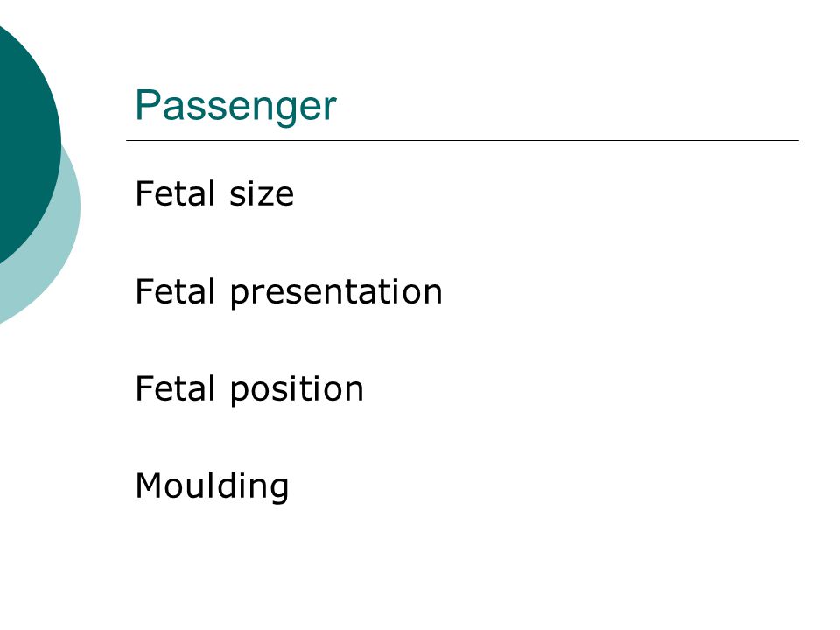The width and height of the screenshot is (840, 630).
Task: Click the horizontal line under the title
Action: 462,140
